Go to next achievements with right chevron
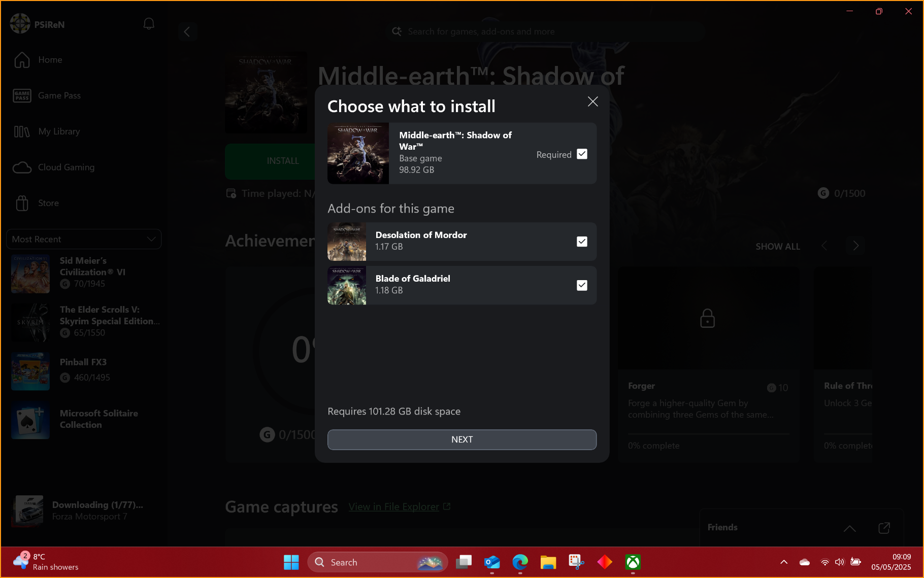924x578 pixels. point(856,246)
